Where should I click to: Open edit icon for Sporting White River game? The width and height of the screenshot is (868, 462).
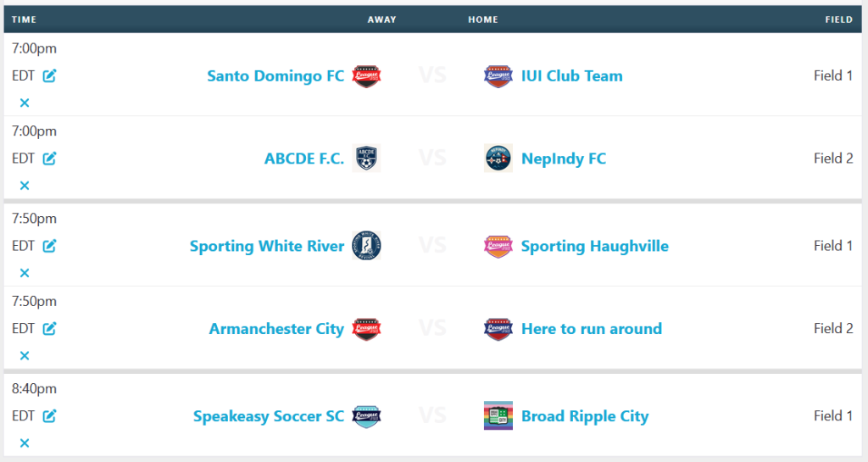coord(49,246)
